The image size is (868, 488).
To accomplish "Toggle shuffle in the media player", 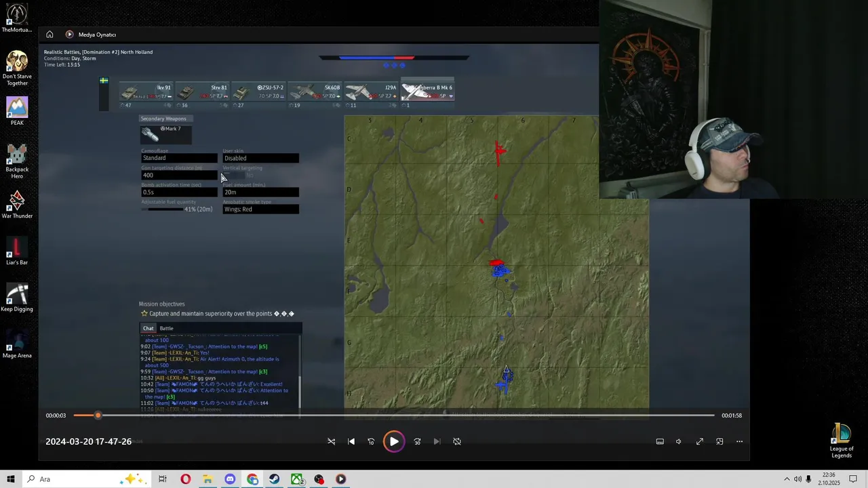I will 332,441.
